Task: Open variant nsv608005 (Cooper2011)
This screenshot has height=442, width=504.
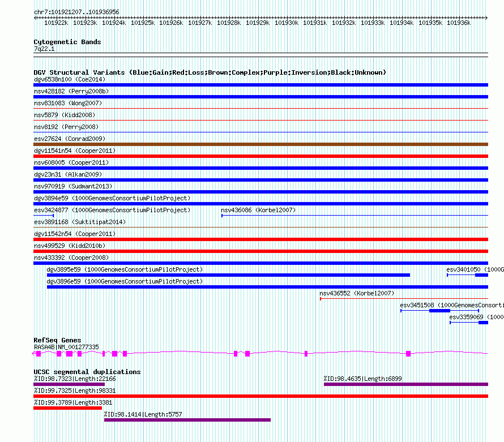Action: tap(71, 162)
